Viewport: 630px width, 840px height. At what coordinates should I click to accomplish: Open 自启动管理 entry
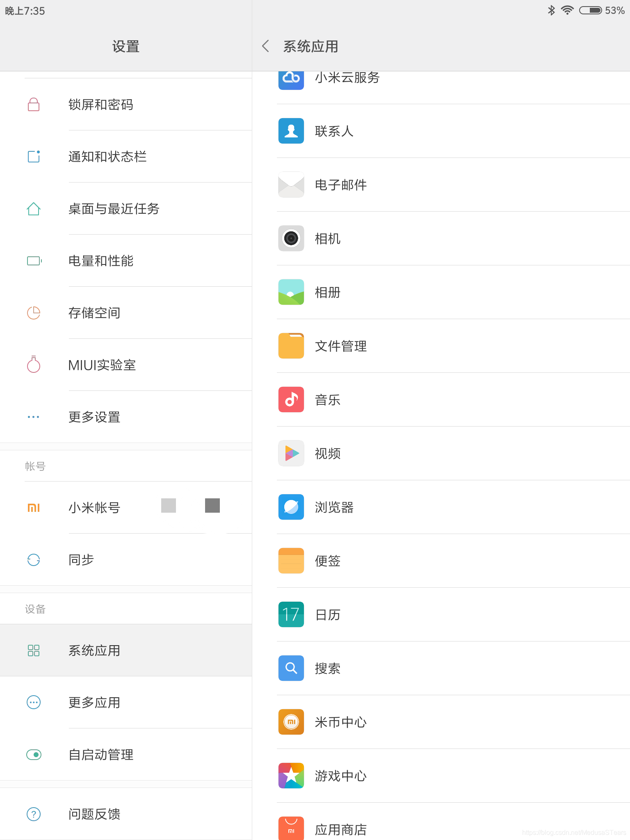(x=126, y=755)
